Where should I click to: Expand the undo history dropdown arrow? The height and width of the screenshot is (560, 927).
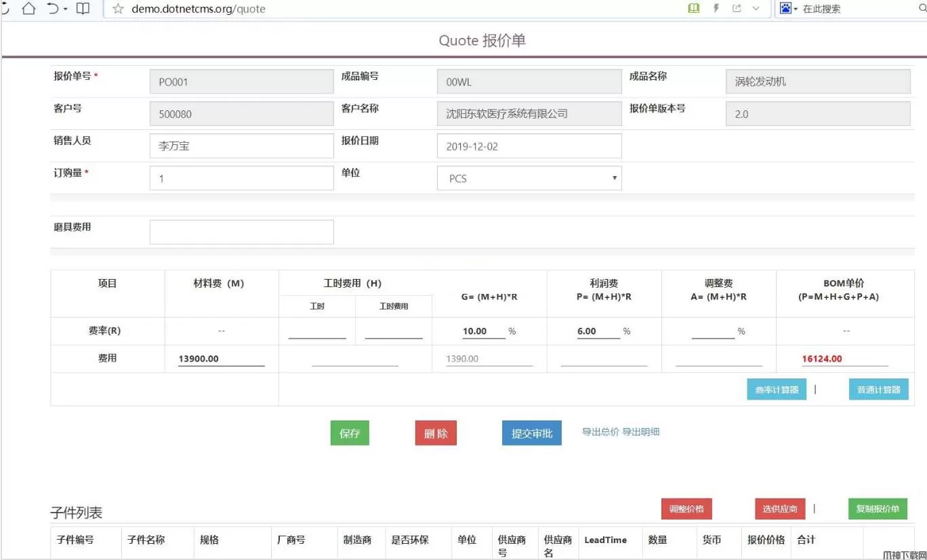coord(66,9)
